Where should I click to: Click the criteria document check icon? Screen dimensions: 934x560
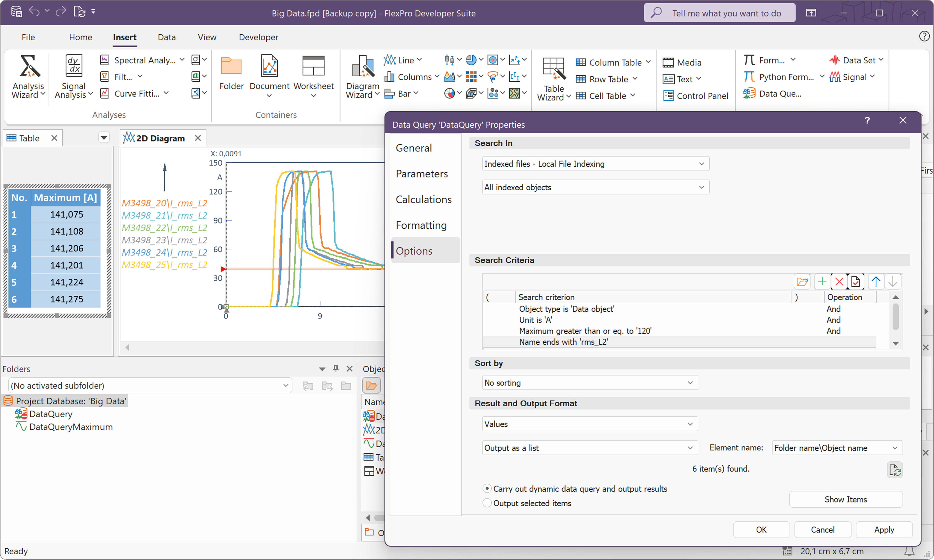coord(856,281)
